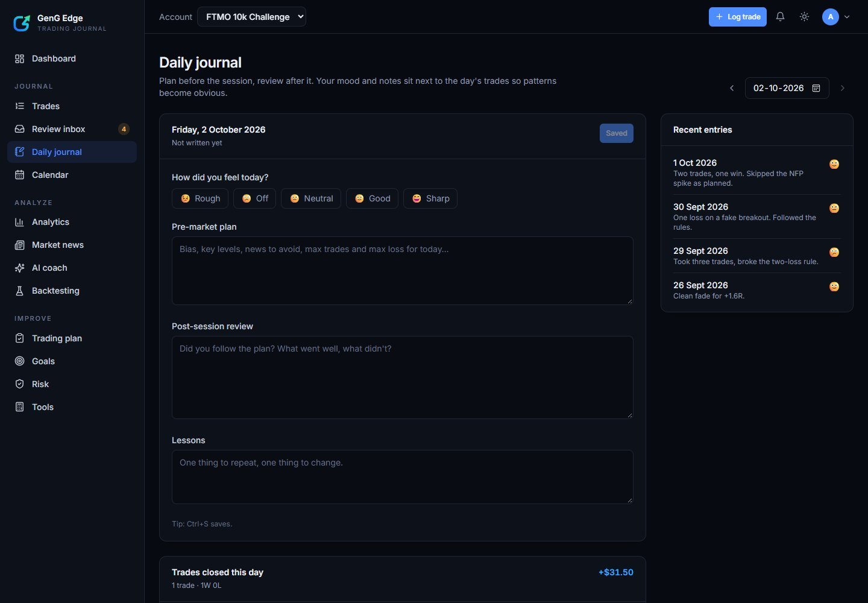Select the Good mood option
This screenshot has height=603, width=868.
point(372,198)
